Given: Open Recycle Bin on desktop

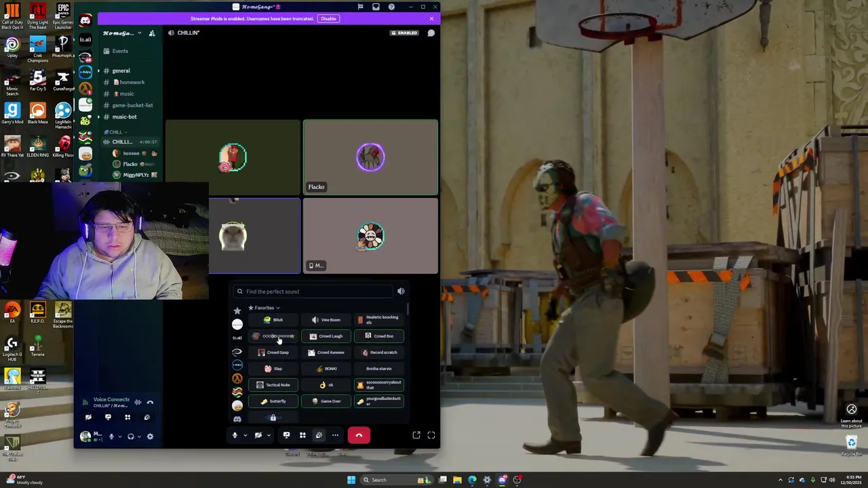Looking at the screenshot, I should pos(852,445).
